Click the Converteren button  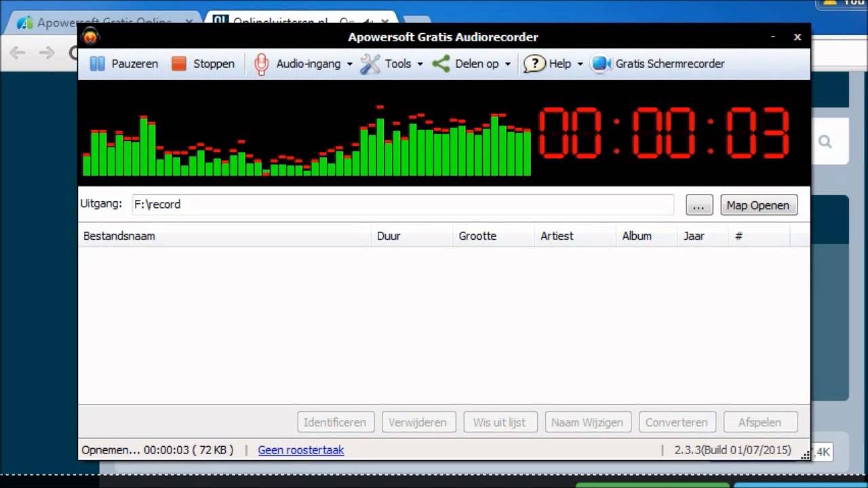point(676,422)
